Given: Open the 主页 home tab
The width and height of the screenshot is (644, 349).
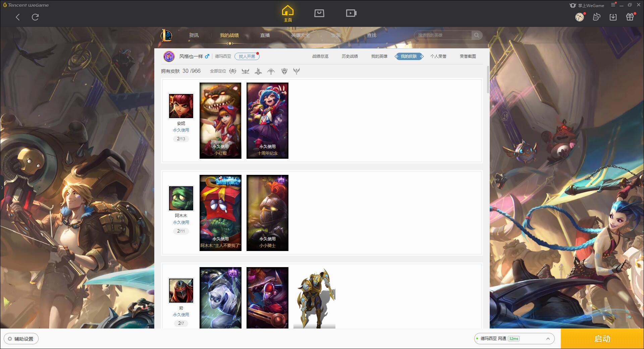Looking at the screenshot, I should 288,14.
